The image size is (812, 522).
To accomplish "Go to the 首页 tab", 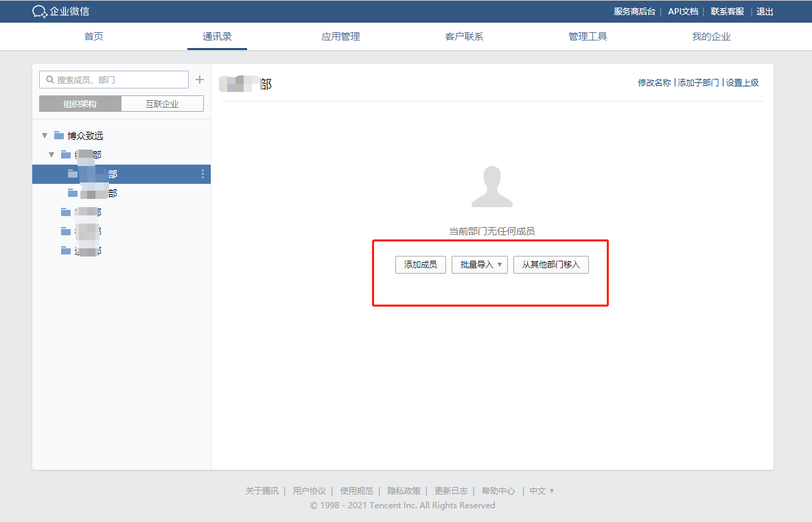I will 94,36.
